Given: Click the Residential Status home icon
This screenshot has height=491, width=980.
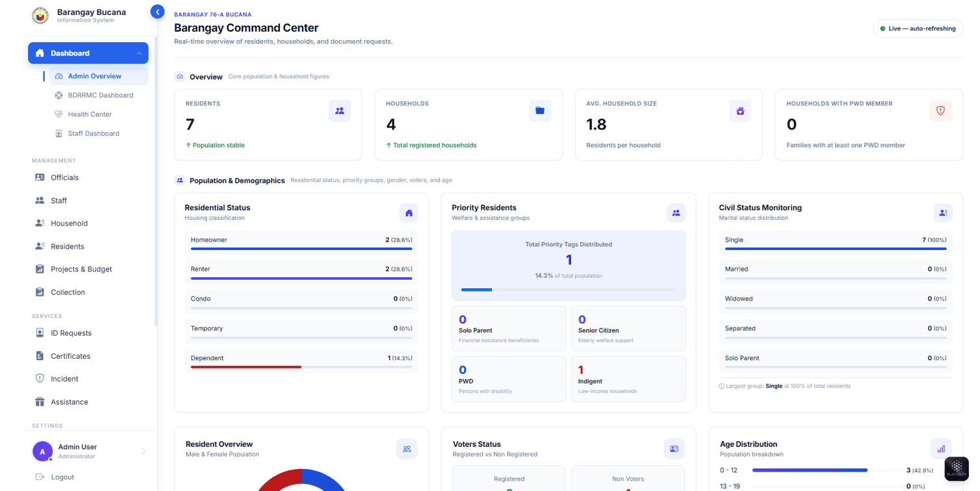Looking at the screenshot, I should (x=409, y=212).
